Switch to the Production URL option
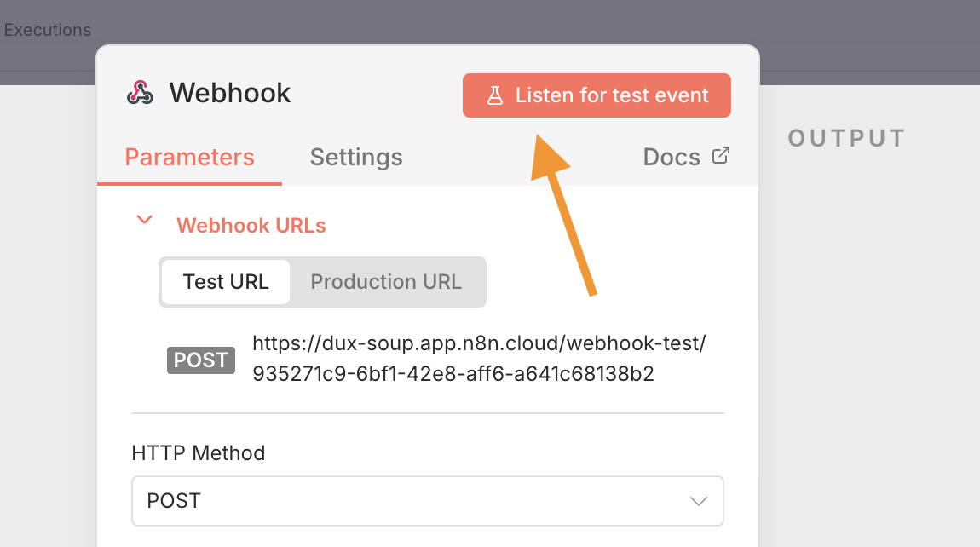This screenshot has width=980, height=547. (x=386, y=282)
